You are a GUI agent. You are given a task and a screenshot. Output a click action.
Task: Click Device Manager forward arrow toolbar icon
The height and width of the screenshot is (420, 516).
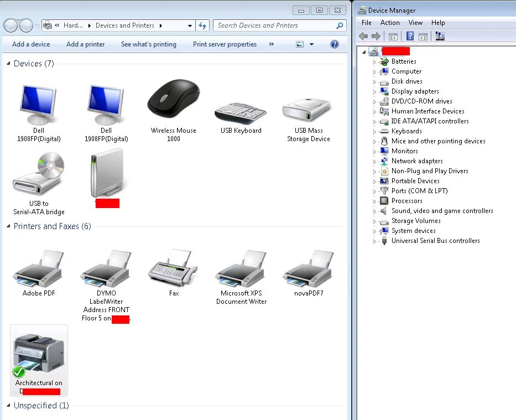(376, 36)
